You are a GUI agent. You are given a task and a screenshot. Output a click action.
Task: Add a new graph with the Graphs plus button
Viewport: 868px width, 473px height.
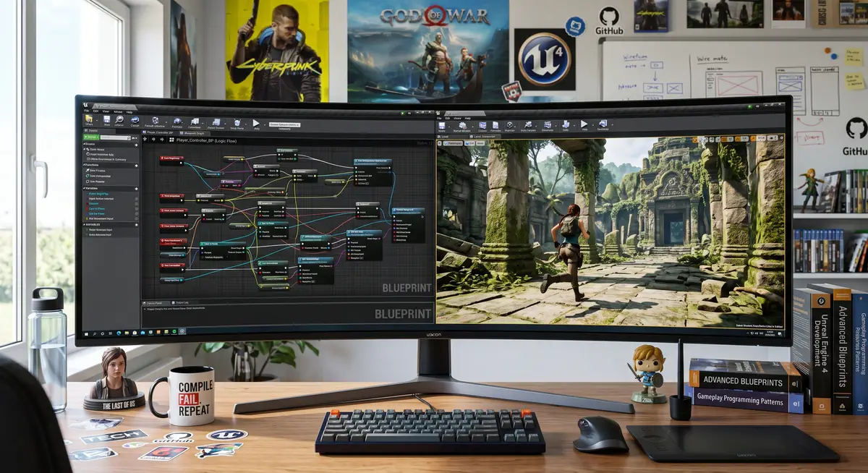click(x=136, y=145)
